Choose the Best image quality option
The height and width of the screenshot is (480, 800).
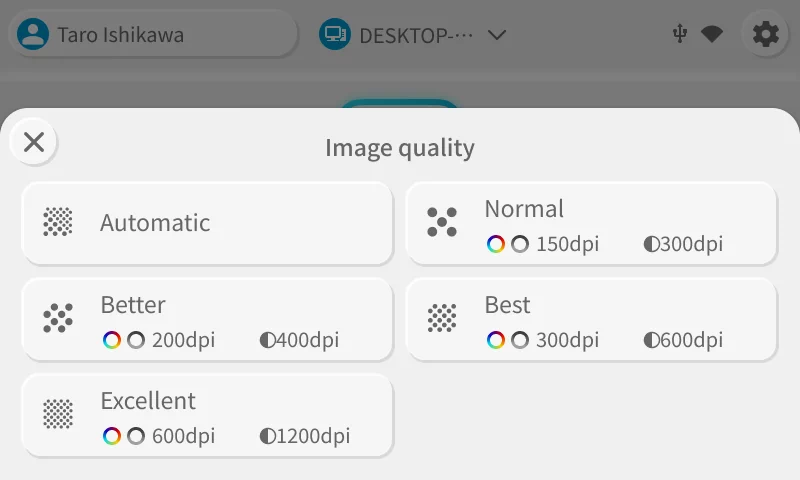point(591,319)
